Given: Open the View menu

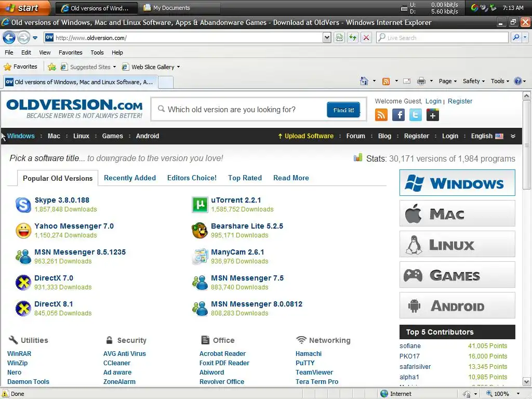Looking at the screenshot, I should coord(45,52).
